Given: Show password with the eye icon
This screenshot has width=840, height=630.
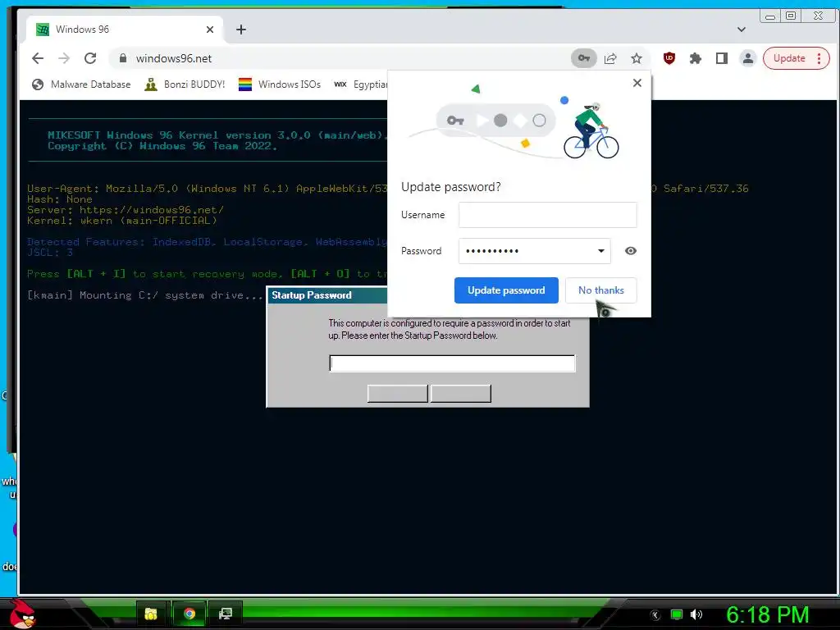Looking at the screenshot, I should (x=631, y=251).
